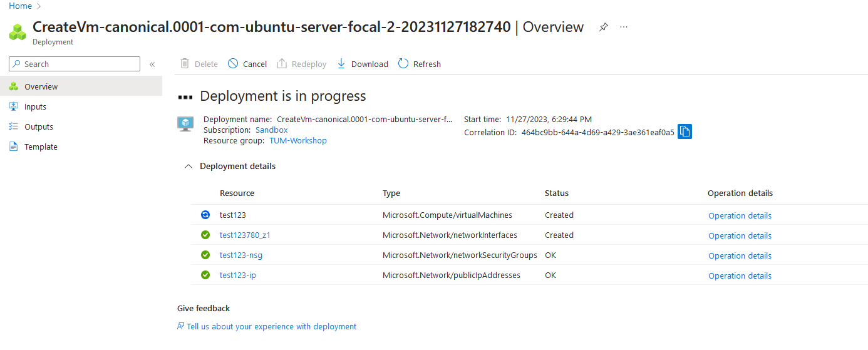This screenshot has width=868, height=350.
Task: Click the Inputs sidebar icon
Action: [14, 107]
